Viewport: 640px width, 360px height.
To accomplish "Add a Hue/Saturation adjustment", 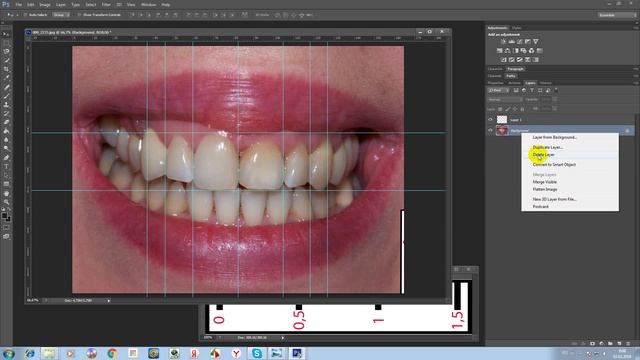I will click(500, 51).
